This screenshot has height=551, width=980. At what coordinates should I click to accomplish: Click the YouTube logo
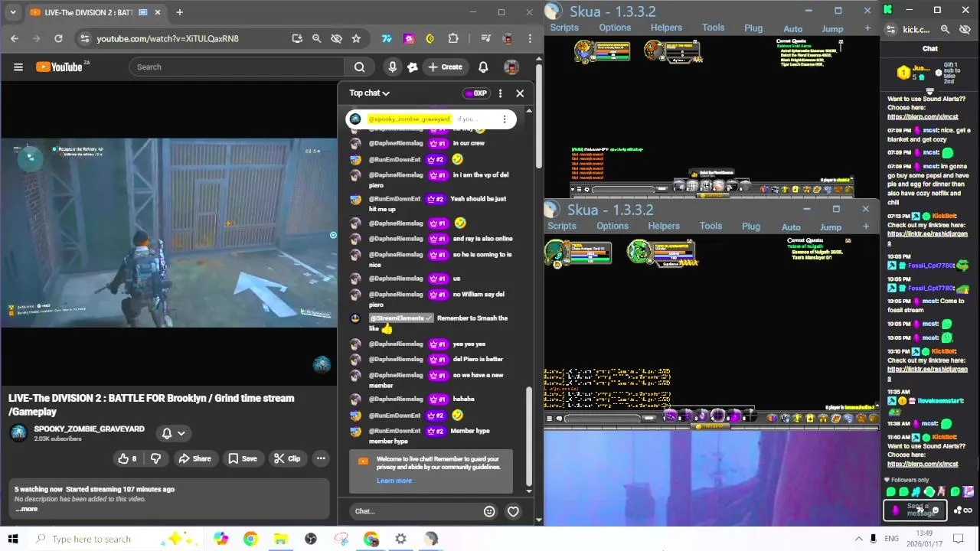point(59,67)
